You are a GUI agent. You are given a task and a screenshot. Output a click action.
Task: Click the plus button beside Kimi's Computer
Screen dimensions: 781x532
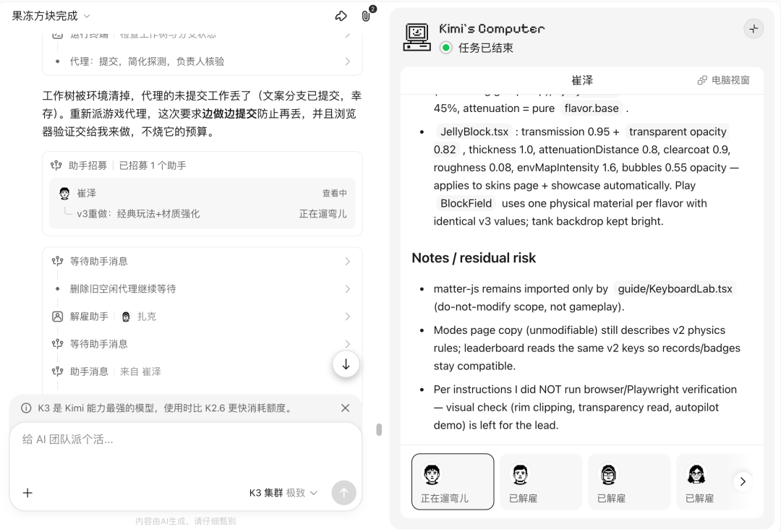[754, 29]
